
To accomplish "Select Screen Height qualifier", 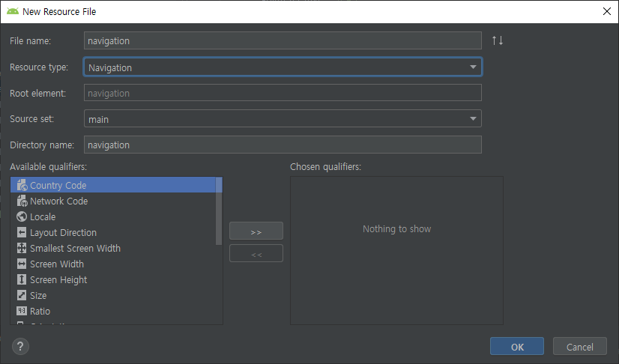I will point(113,279).
